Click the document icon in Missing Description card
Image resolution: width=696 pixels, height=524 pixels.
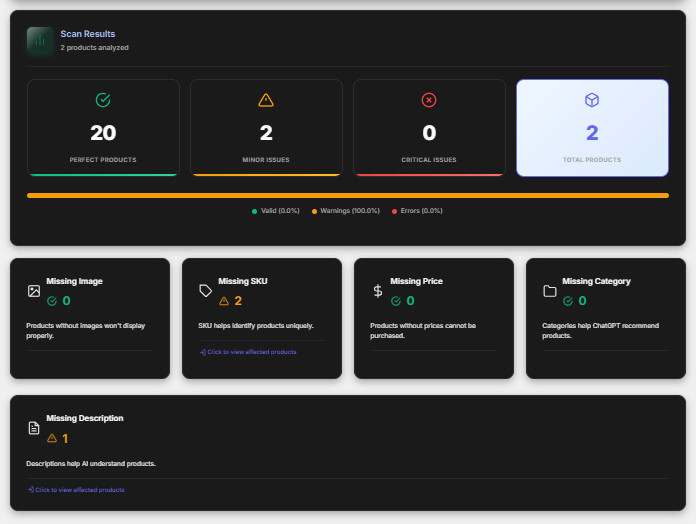point(34,428)
